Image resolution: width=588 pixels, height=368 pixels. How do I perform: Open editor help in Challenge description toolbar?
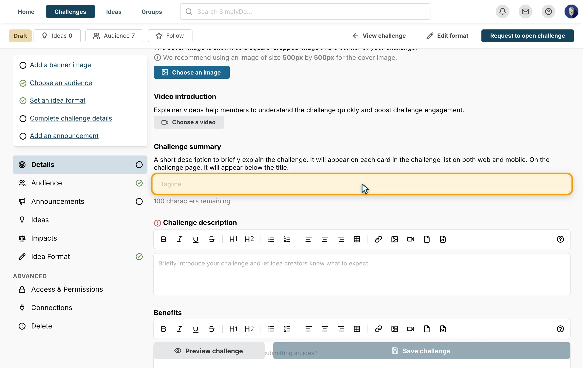560,239
